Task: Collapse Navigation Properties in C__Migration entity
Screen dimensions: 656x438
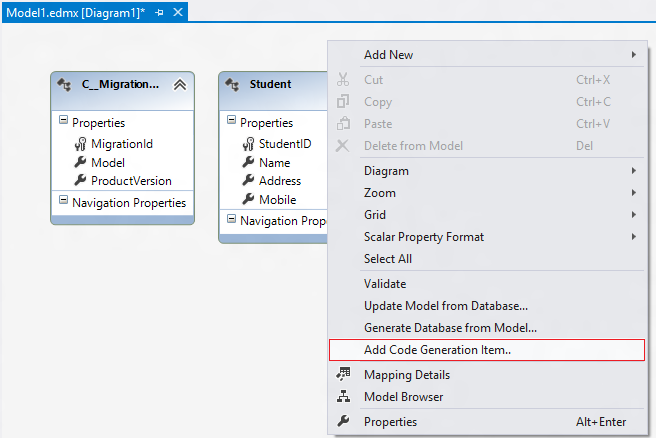Action: click(x=63, y=202)
